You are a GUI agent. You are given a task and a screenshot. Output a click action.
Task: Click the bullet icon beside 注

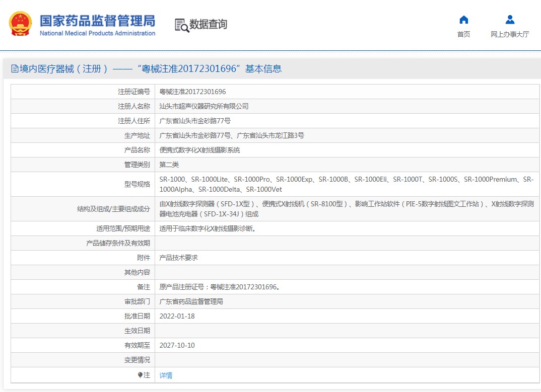click(x=140, y=375)
